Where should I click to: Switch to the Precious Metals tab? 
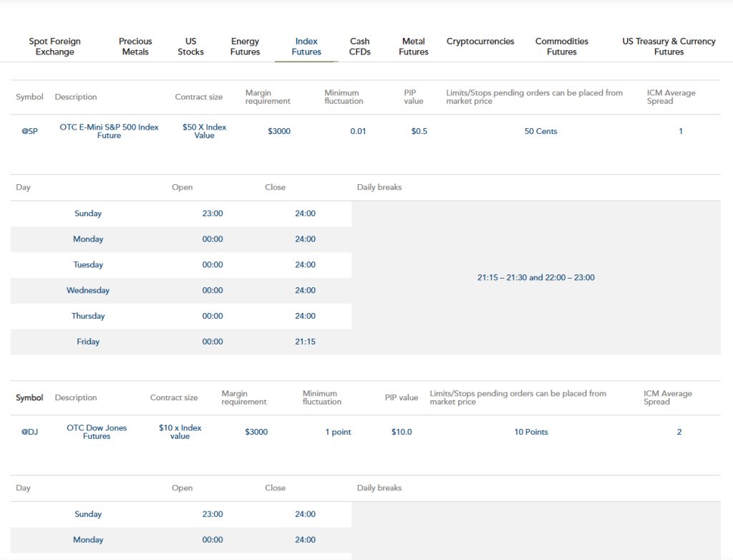pyautogui.click(x=135, y=47)
